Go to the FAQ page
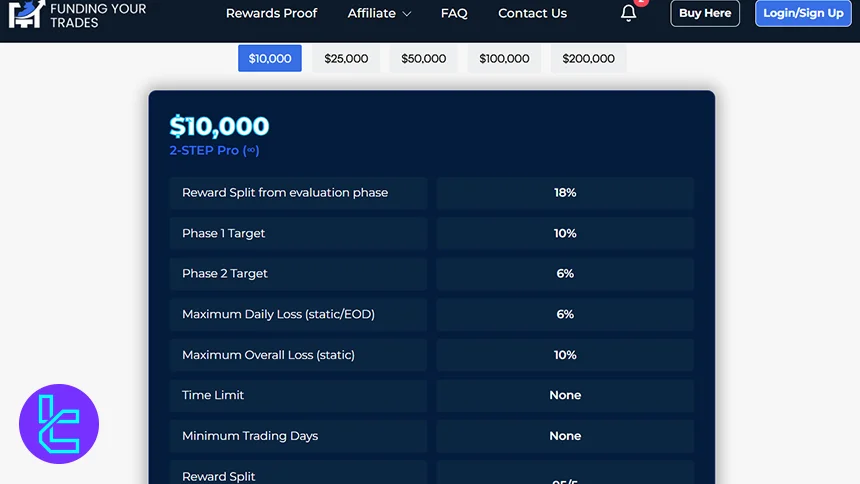The height and width of the screenshot is (484, 860). click(454, 13)
